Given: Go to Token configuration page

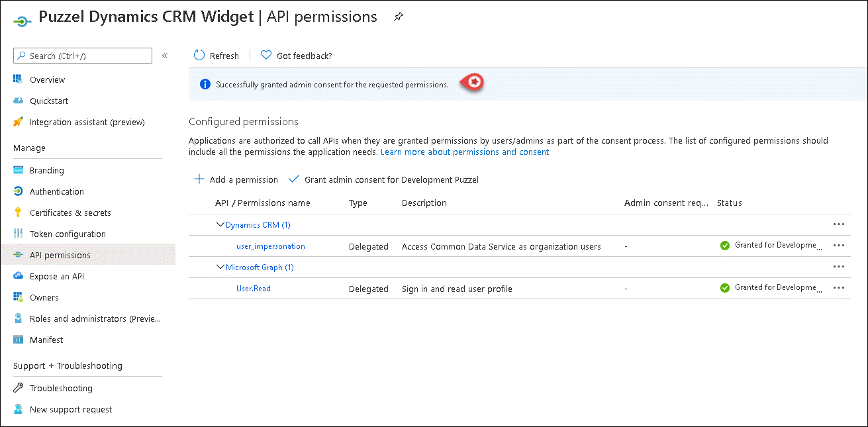Looking at the screenshot, I should click(68, 234).
